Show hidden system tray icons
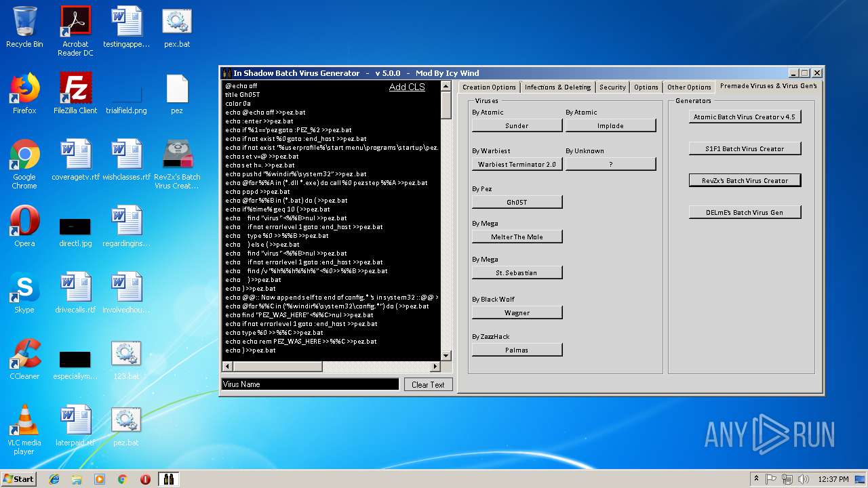The width and height of the screenshot is (868, 488). click(x=756, y=479)
